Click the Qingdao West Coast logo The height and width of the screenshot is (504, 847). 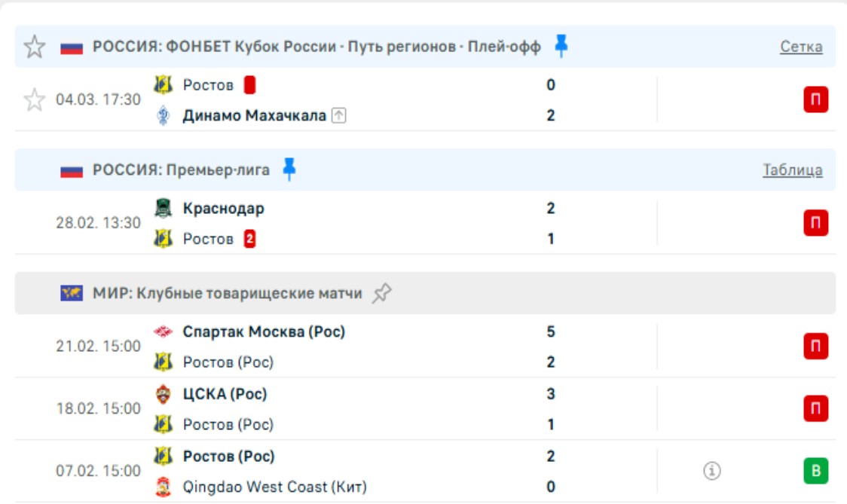pyautogui.click(x=163, y=487)
